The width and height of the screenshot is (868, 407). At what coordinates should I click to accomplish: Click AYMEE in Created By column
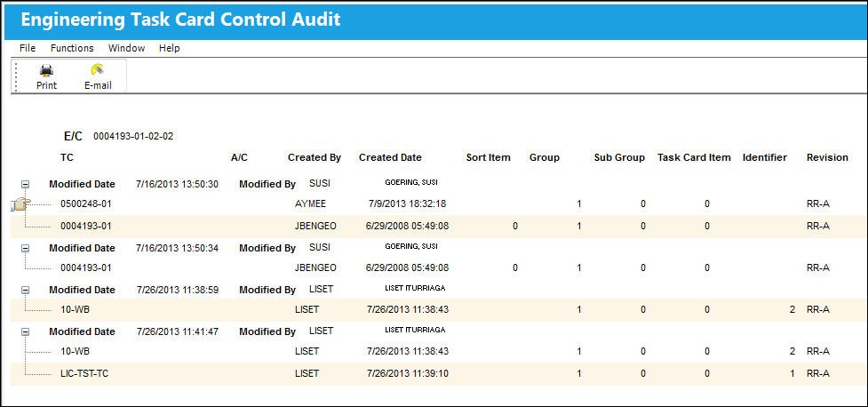coord(311,204)
